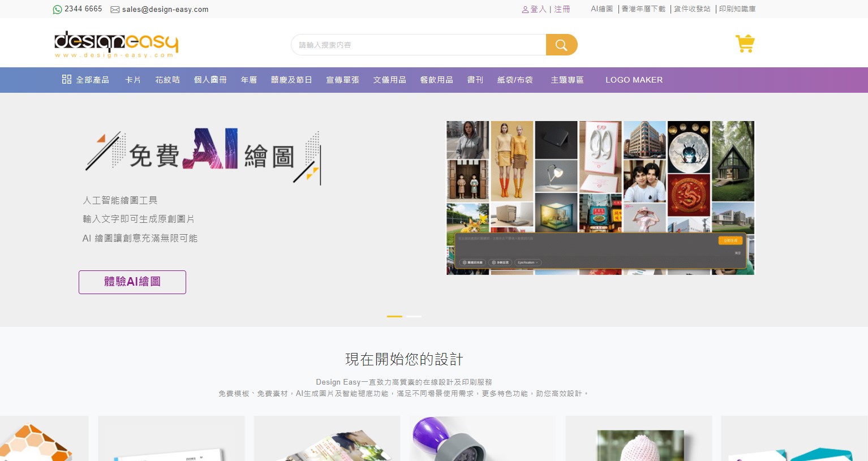Expand the 文儀用品 category menu
868x461 pixels.
click(389, 80)
